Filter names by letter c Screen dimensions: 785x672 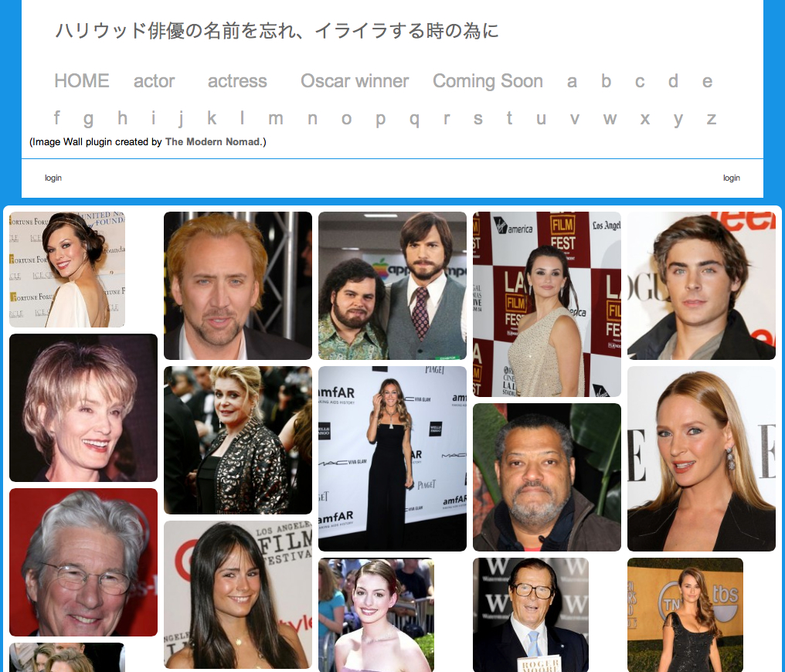pyautogui.click(x=639, y=82)
